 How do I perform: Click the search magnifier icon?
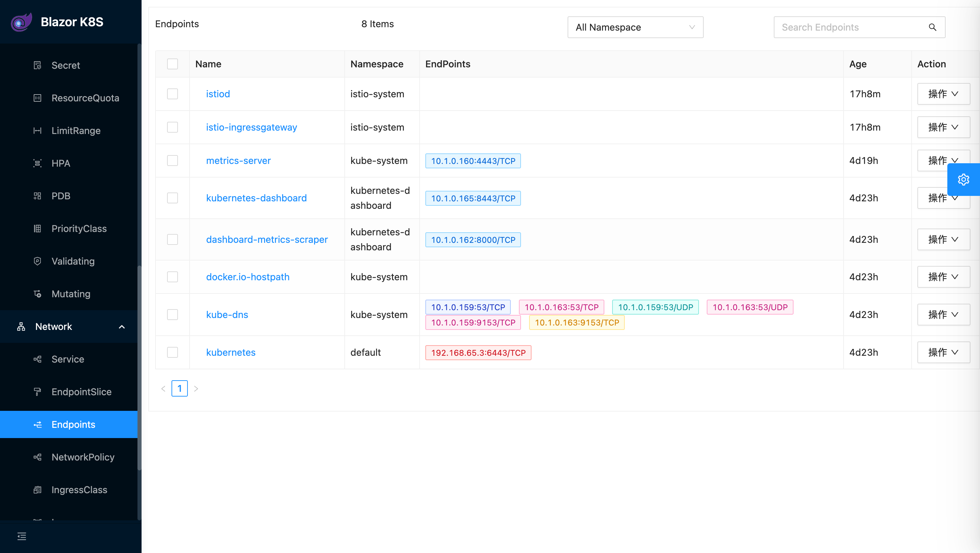pyautogui.click(x=932, y=27)
